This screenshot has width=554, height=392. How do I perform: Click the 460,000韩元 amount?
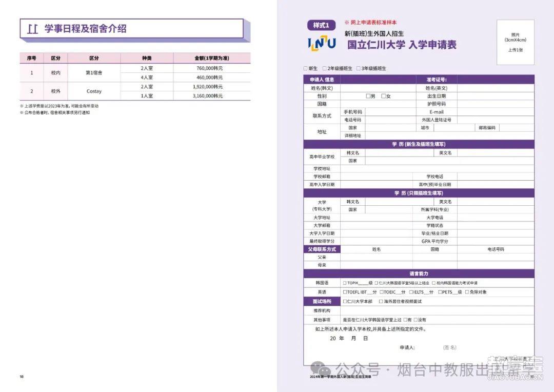pyautogui.click(x=209, y=77)
